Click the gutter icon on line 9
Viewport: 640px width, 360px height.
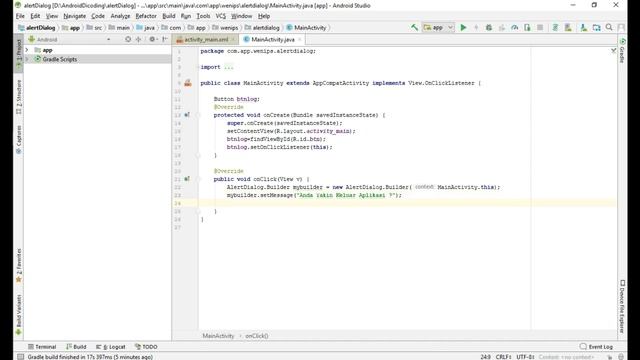[x=188, y=83]
